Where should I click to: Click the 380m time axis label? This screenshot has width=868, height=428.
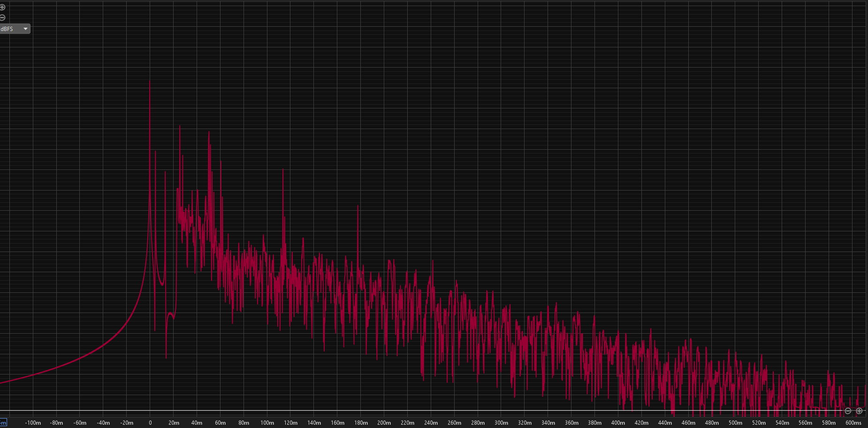[x=595, y=423]
